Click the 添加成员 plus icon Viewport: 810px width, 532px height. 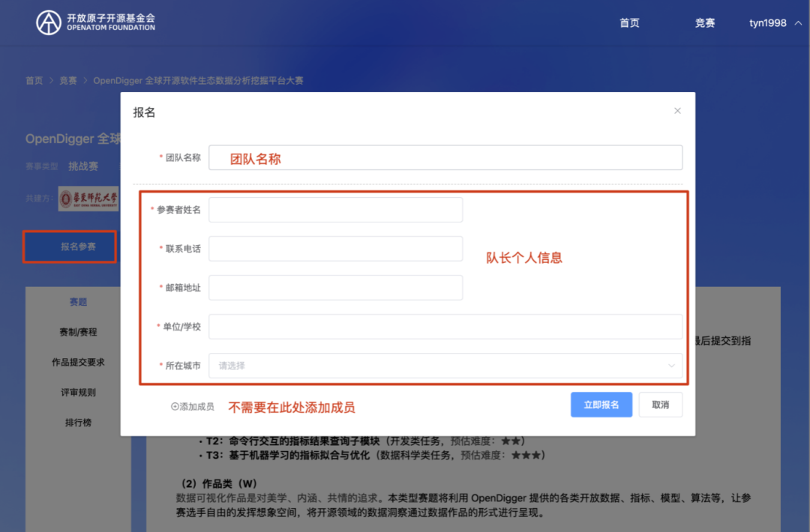pos(175,407)
